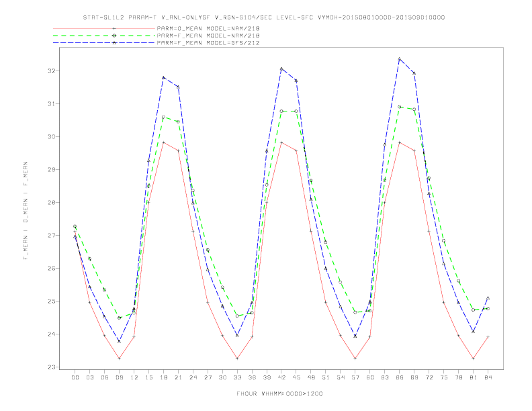This screenshot has height=411, width=532.
Task: Click x-axis tick label 42
Action: [x=281, y=377]
